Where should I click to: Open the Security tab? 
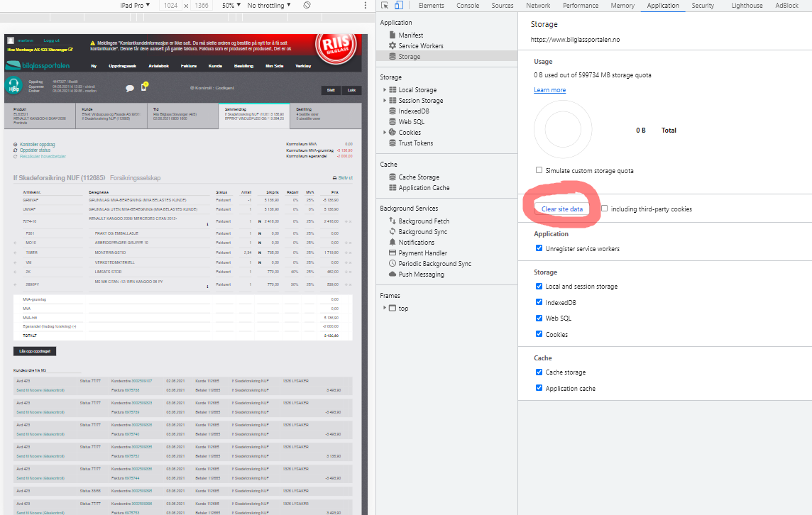click(703, 5)
